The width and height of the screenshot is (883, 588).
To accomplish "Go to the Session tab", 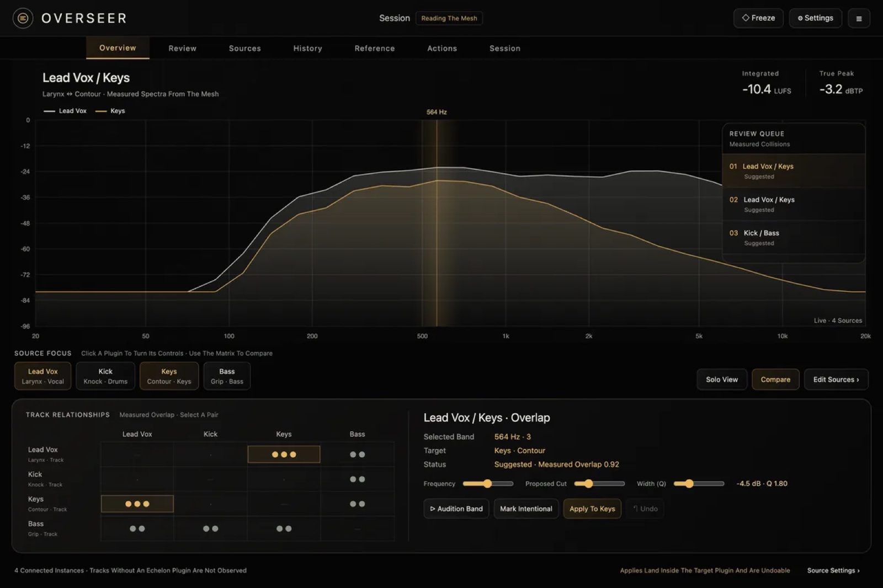I will click(504, 49).
